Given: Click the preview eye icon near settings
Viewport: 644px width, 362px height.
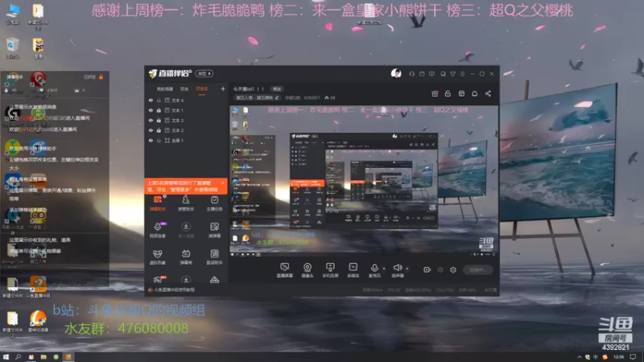Looking at the screenshot, I should click(x=440, y=269).
